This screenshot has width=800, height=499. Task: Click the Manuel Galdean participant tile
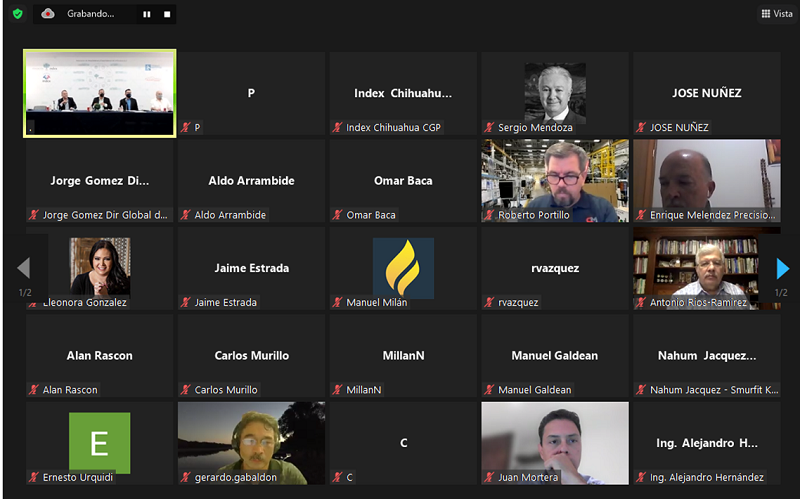(555, 356)
